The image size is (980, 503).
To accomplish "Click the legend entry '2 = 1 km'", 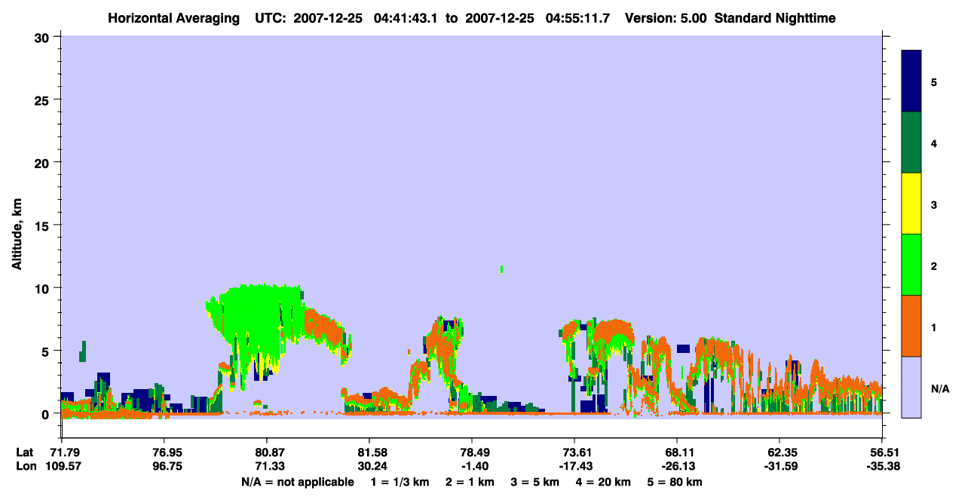I will click(470, 482).
